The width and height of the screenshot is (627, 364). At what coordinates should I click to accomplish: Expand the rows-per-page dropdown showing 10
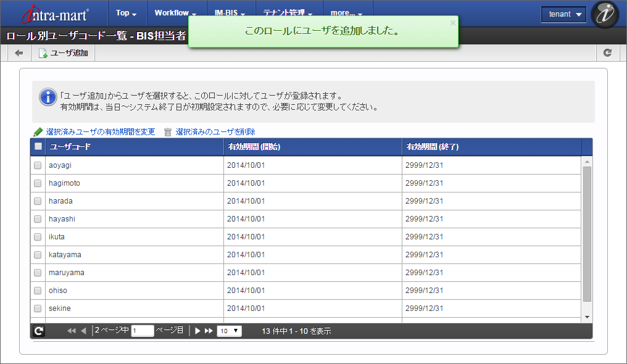(x=230, y=331)
